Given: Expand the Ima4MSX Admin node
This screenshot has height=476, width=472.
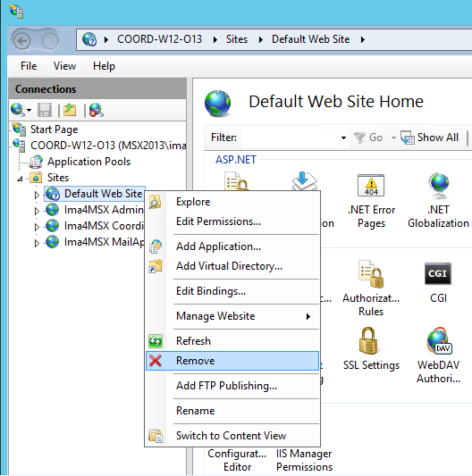Looking at the screenshot, I should [x=37, y=211].
